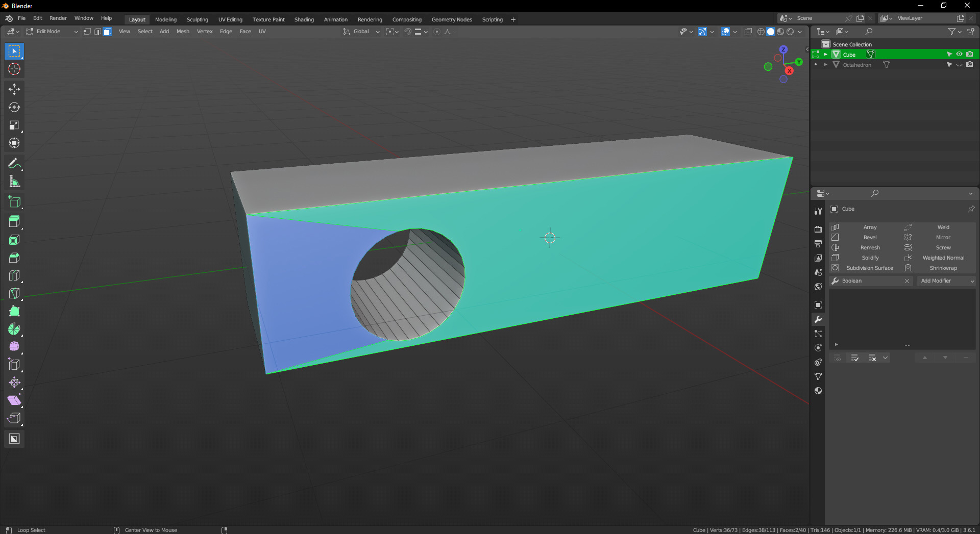Image resolution: width=980 pixels, height=534 pixels.
Task: Pick the Knife tool
Action: click(14, 293)
